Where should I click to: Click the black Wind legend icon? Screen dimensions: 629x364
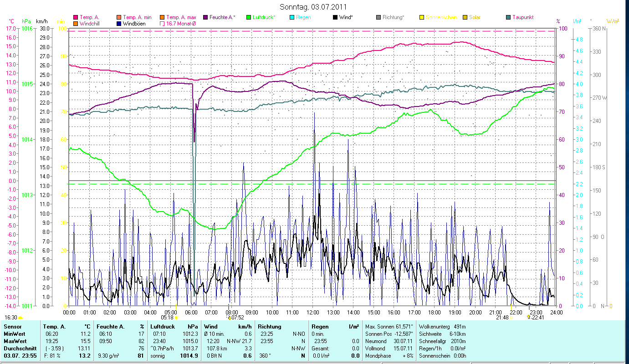click(335, 17)
